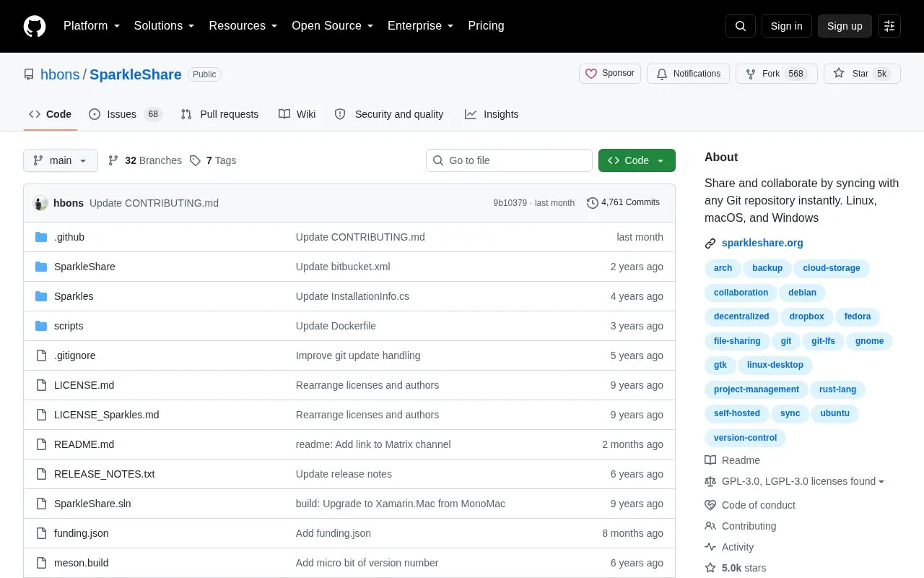The image size is (924, 578).
Task: Expand the Open Source menu
Action: (x=333, y=26)
